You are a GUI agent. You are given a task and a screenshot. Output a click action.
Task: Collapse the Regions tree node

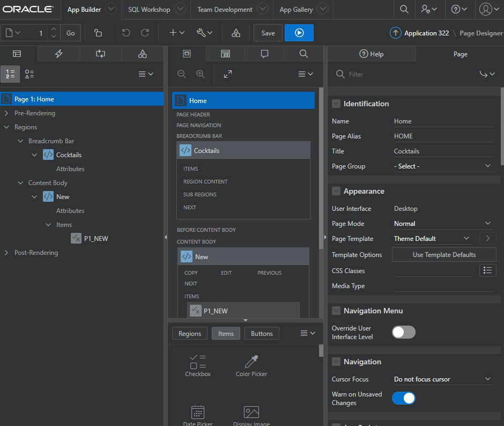[x=6, y=127]
